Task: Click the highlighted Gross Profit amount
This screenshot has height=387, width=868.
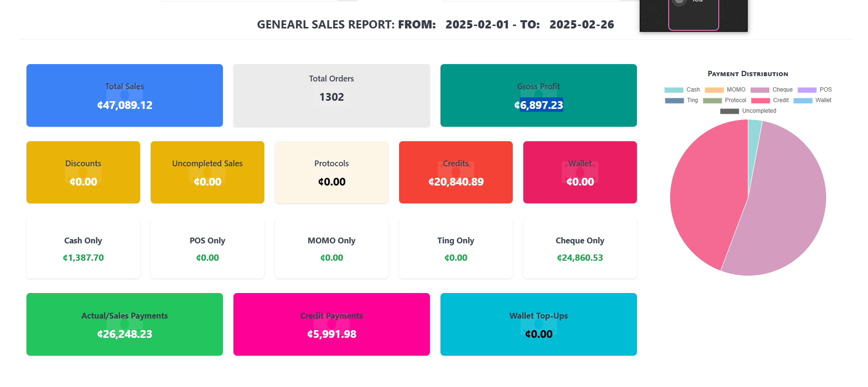Action: [x=541, y=105]
